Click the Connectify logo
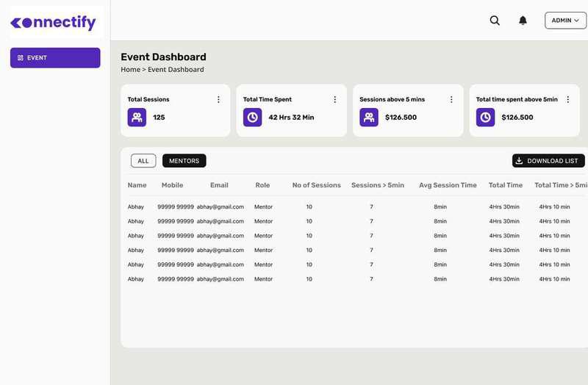 54,23
